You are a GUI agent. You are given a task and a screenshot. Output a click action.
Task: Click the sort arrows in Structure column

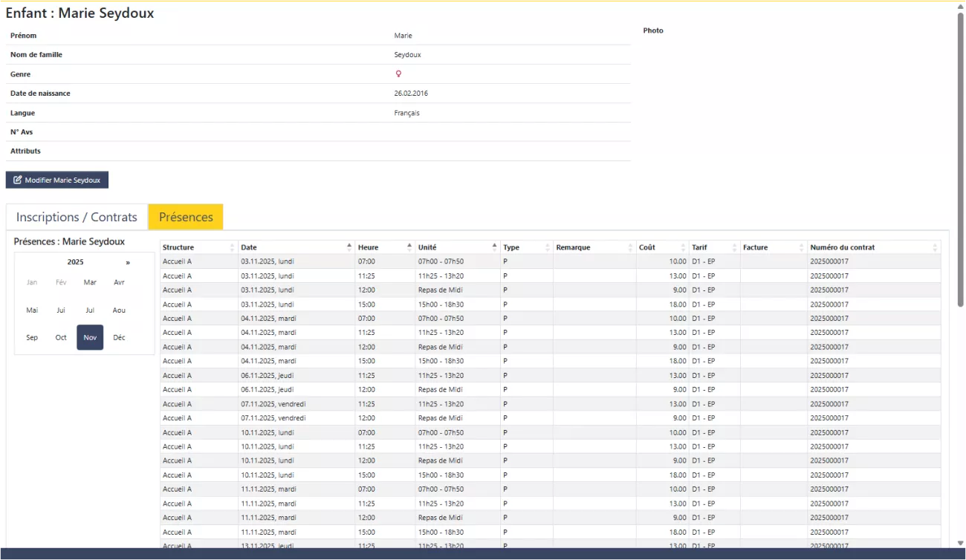(x=233, y=247)
